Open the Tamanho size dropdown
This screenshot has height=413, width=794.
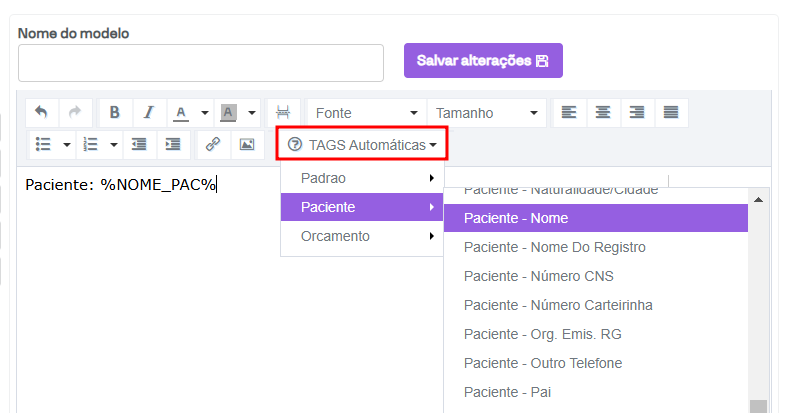coord(487,113)
